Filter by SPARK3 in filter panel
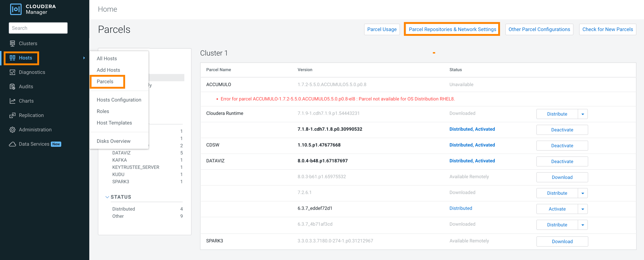The width and height of the screenshot is (644, 260). pyautogui.click(x=121, y=182)
